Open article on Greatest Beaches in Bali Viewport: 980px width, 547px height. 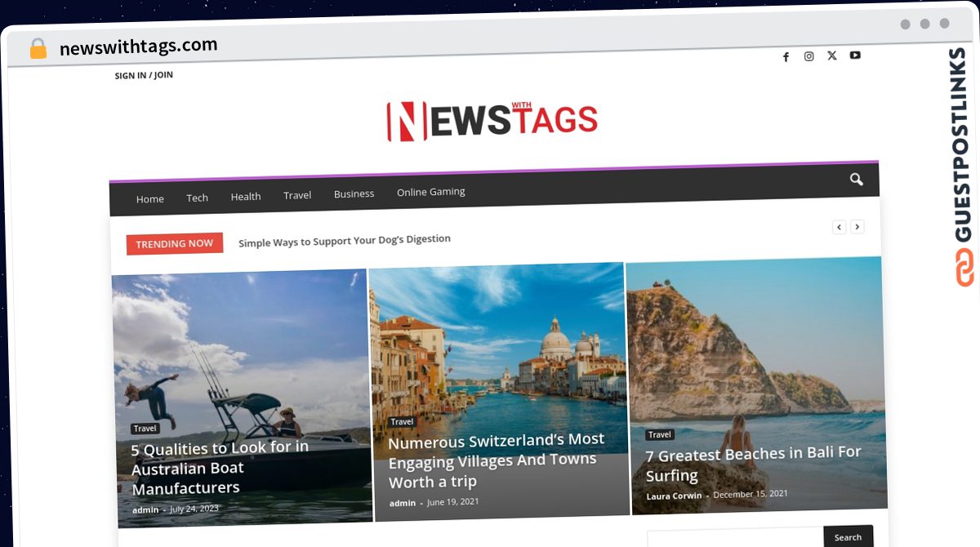click(x=753, y=464)
